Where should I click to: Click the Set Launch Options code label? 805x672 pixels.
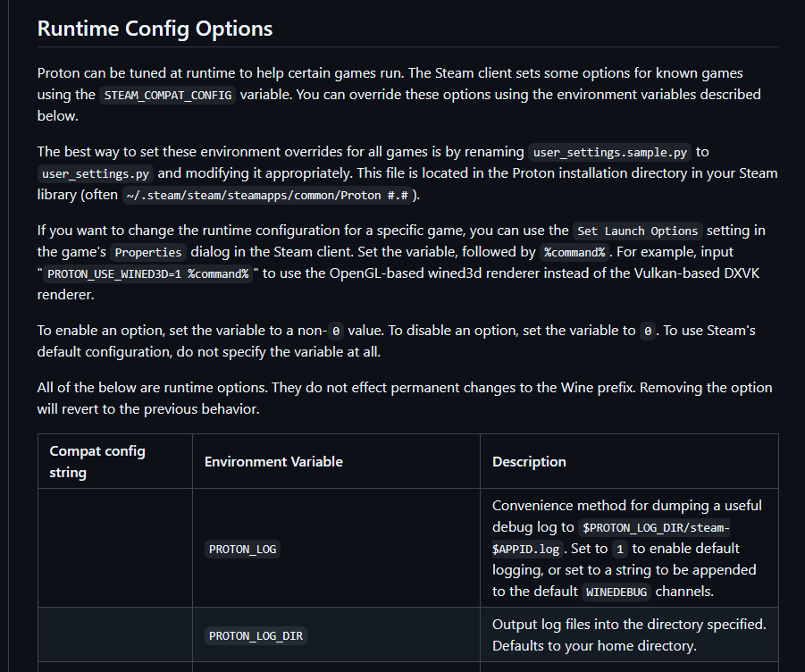coord(637,231)
